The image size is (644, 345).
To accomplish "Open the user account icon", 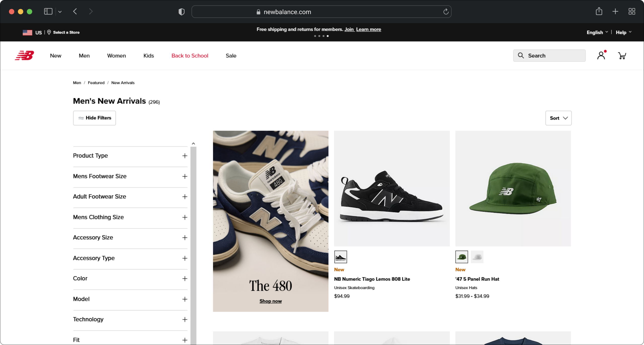I will click(x=601, y=55).
